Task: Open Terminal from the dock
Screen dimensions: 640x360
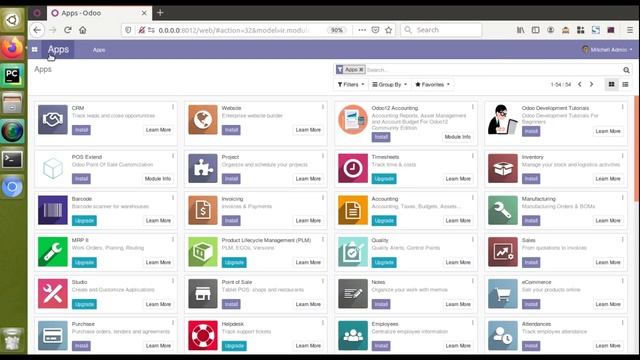Action: click(12, 159)
